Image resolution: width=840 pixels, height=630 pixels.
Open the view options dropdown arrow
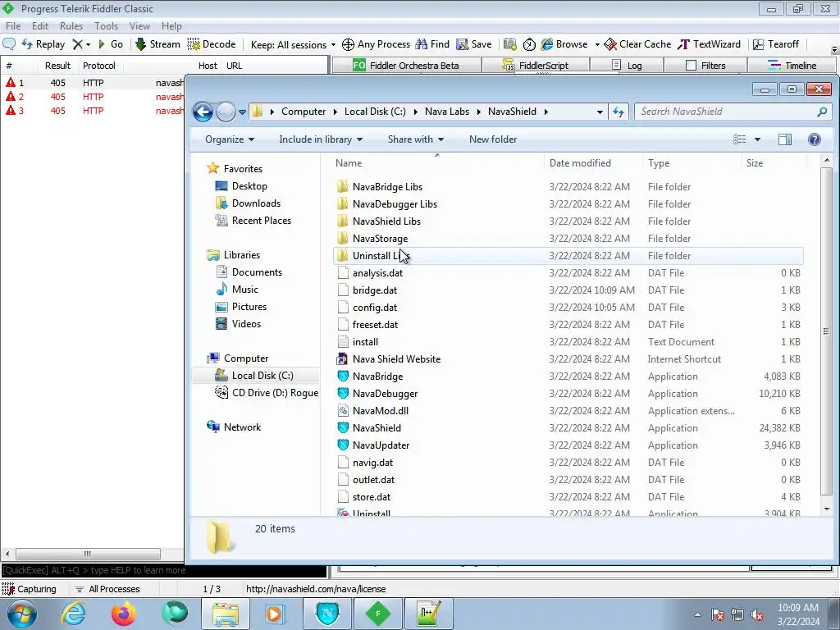(x=757, y=139)
